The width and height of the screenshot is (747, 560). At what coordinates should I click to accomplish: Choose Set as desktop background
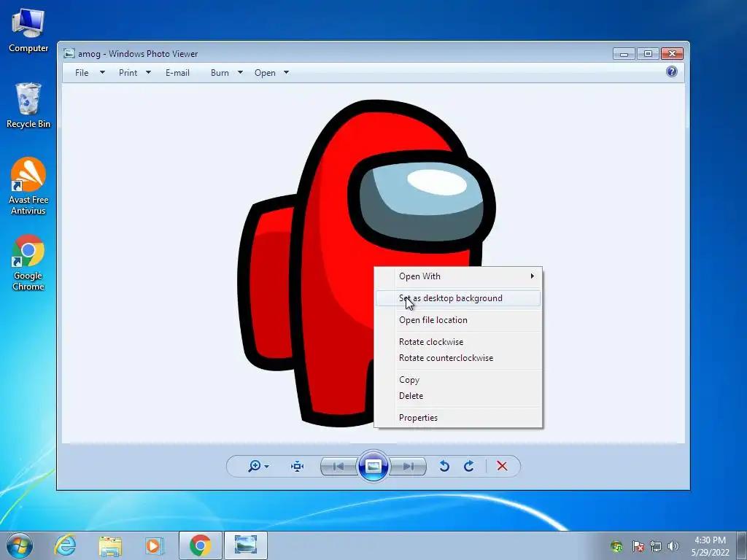[458, 298]
